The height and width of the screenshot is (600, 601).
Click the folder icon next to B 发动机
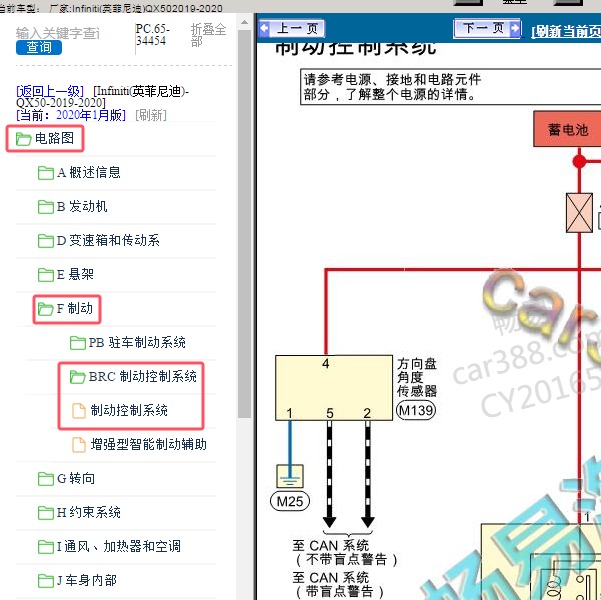coord(46,207)
